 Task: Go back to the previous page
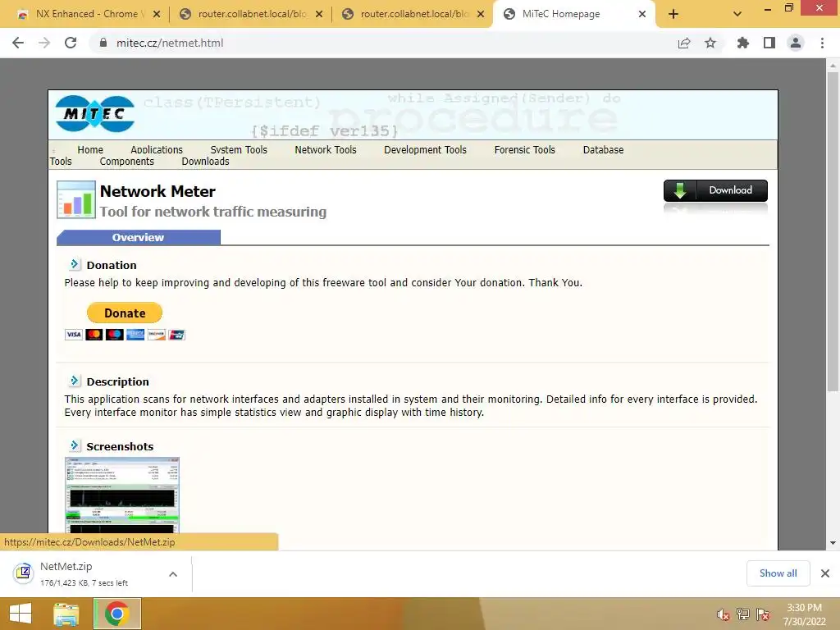pyautogui.click(x=18, y=43)
